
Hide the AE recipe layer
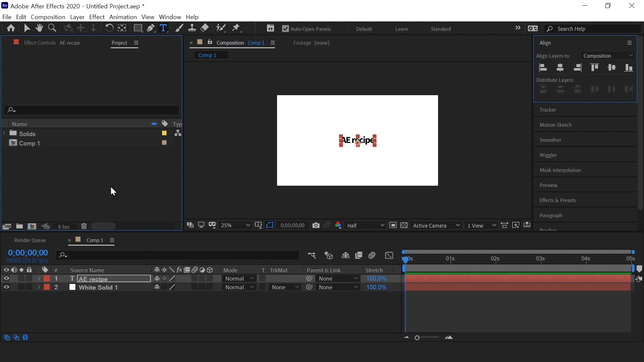pyautogui.click(x=6, y=279)
